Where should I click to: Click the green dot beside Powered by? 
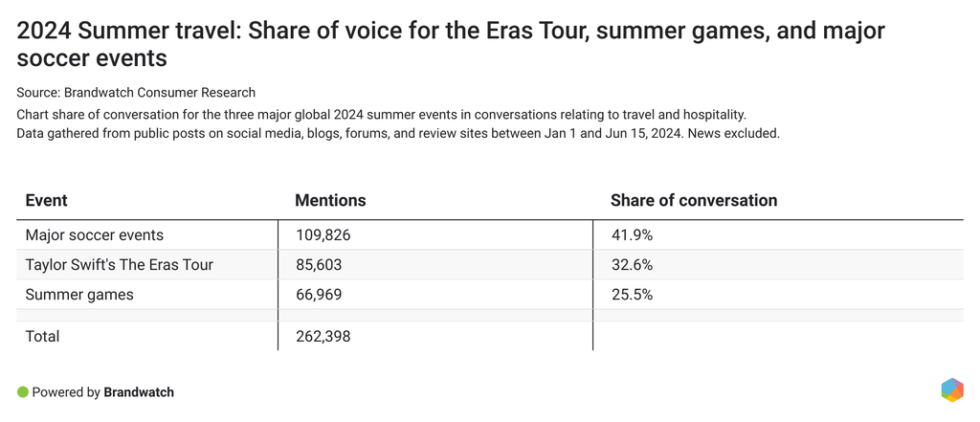click(x=23, y=392)
